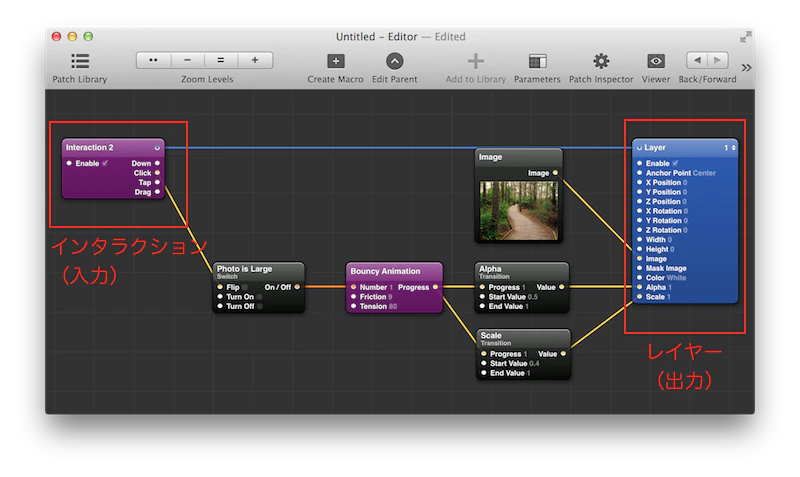Screen dimensions: 800x477
Task: Click the X Position value on Layer
Action: [x=685, y=183]
